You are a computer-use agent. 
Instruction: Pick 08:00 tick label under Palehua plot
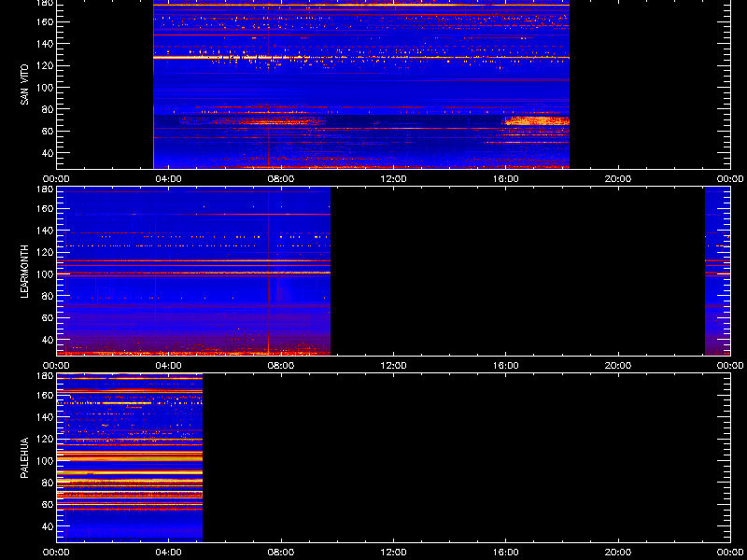point(281,553)
